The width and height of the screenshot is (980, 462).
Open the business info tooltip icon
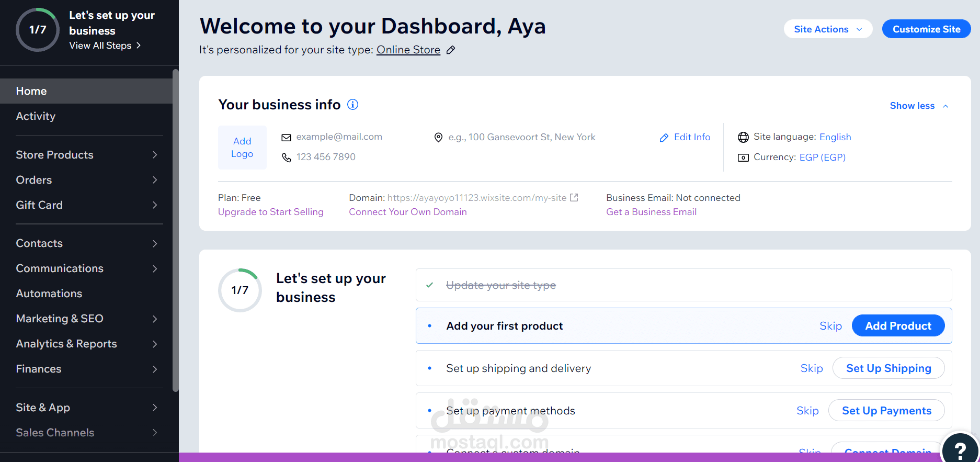pos(353,105)
